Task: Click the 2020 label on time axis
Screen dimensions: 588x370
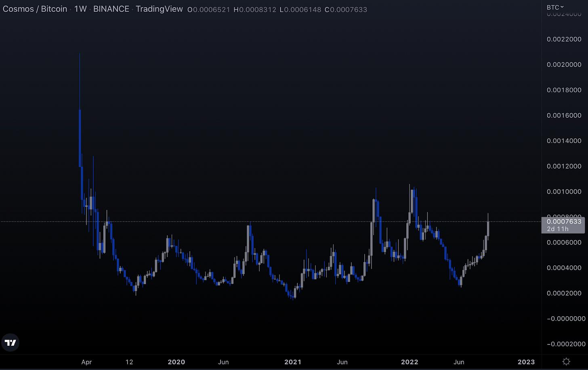Action: pos(176,362)
